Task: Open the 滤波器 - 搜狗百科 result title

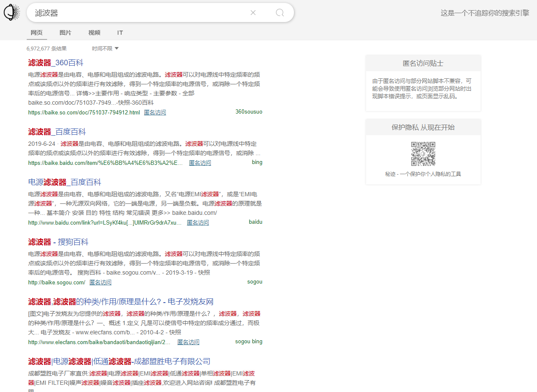Action: [58, 242]
